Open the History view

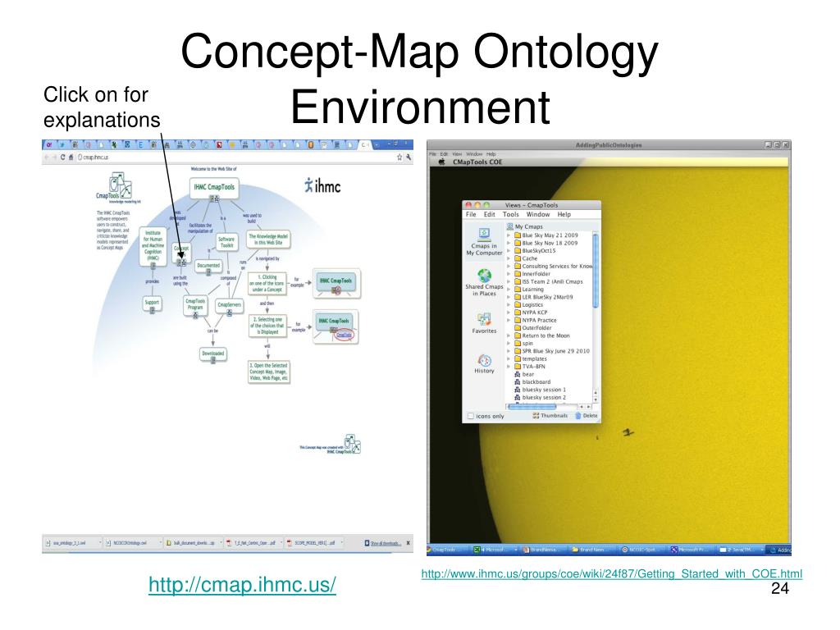pyautogui.click(x=484, y=363)
